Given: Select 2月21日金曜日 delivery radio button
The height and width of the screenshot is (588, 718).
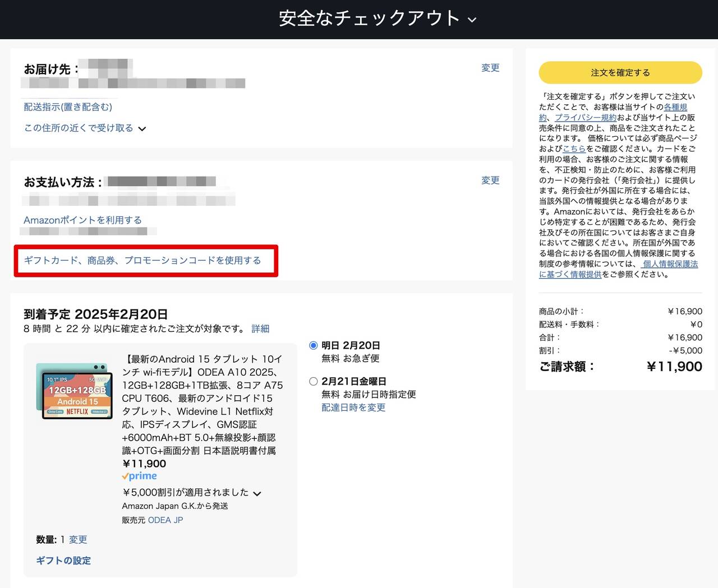Looking at the screenshot, I should pos(314,382).
